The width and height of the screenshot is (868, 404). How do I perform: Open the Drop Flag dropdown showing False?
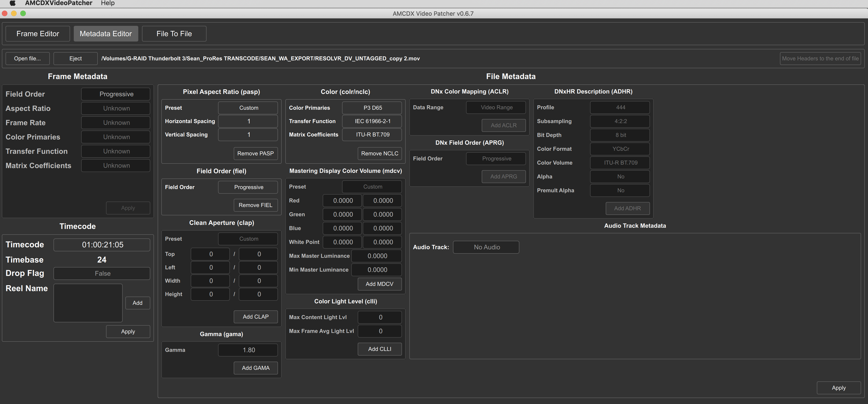(x=102, y=273)
